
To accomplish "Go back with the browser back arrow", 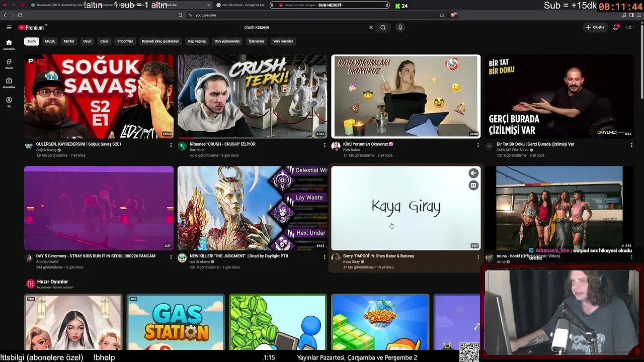I will tap(5, 15).
